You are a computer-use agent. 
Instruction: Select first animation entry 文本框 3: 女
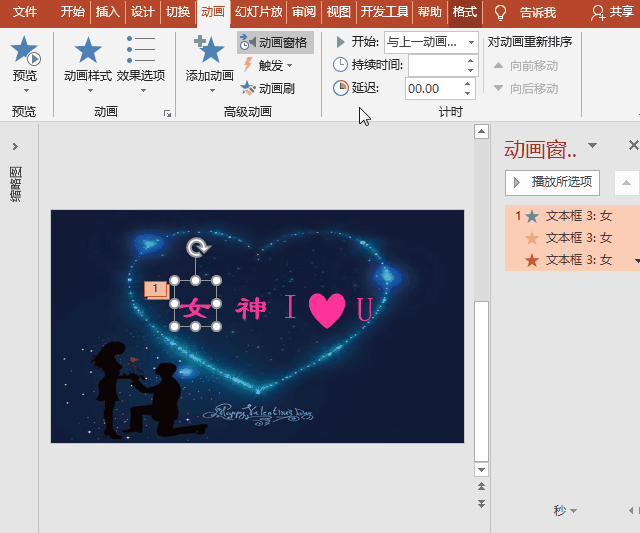[x=572, y=216]
